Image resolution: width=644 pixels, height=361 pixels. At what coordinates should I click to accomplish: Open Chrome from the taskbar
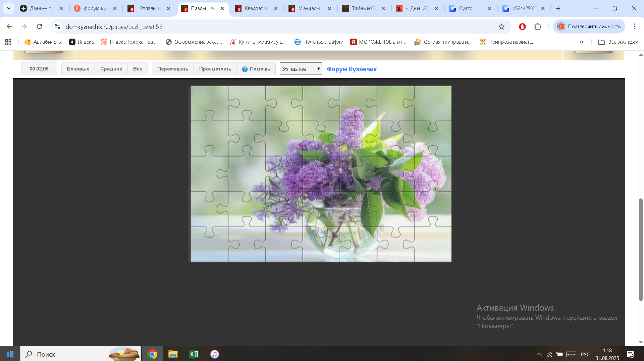(152, 354)
